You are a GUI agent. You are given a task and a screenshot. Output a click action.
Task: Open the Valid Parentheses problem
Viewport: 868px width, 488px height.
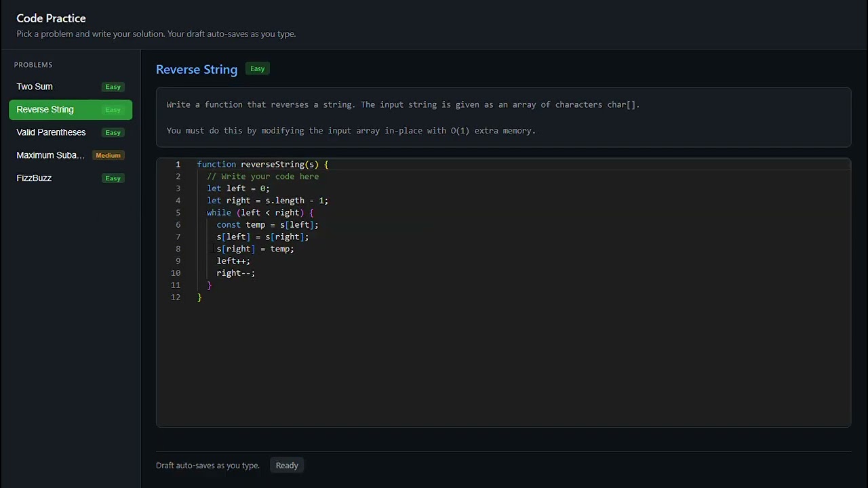click(x=71, y=133)
